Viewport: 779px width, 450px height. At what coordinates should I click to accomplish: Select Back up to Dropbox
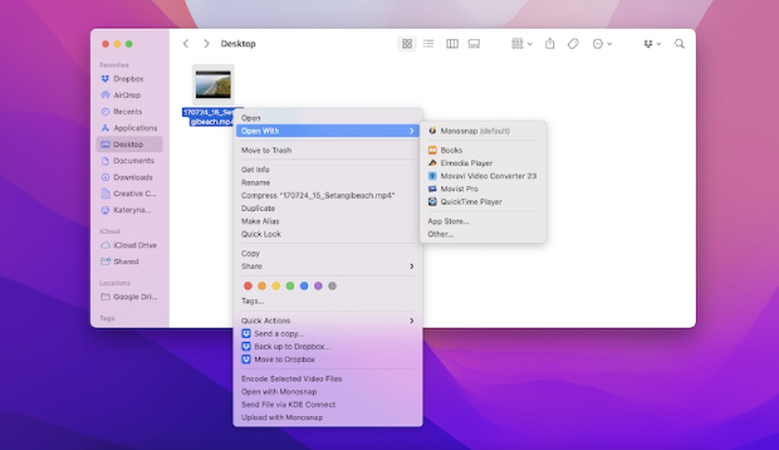tap(290, 346)
